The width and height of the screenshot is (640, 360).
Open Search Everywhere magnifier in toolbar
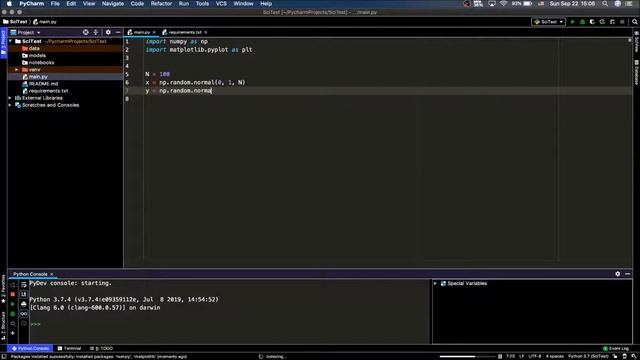635,22
